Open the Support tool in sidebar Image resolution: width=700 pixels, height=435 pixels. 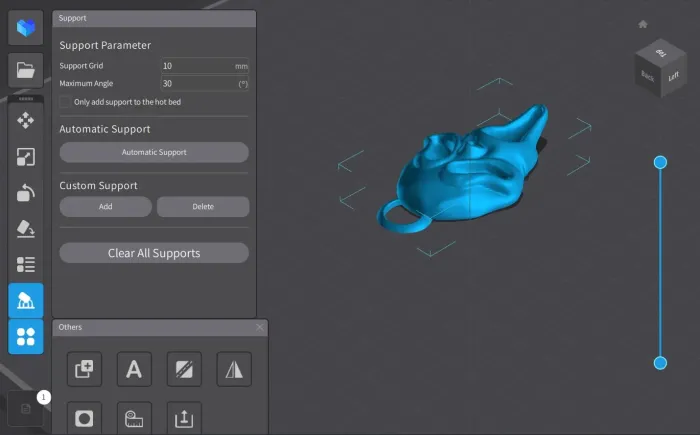point(26,301)
